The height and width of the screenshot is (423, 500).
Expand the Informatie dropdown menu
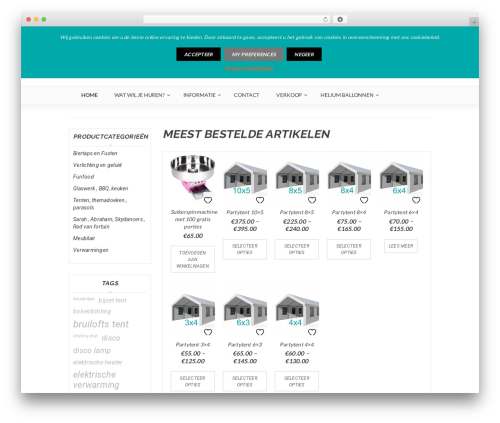[x=202, y=95]
